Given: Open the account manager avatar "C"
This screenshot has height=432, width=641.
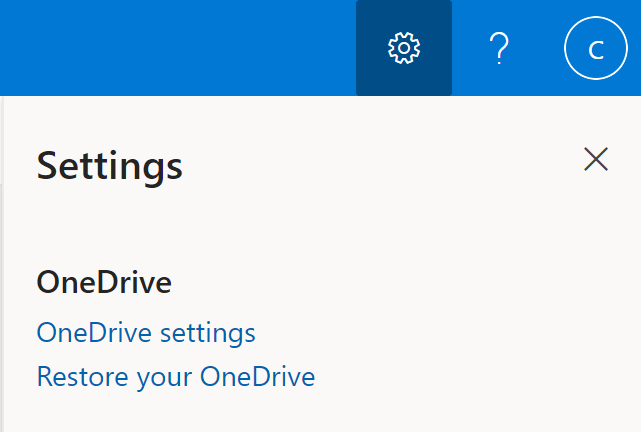Looking at the screenshot, I should (x=595, y=48).
